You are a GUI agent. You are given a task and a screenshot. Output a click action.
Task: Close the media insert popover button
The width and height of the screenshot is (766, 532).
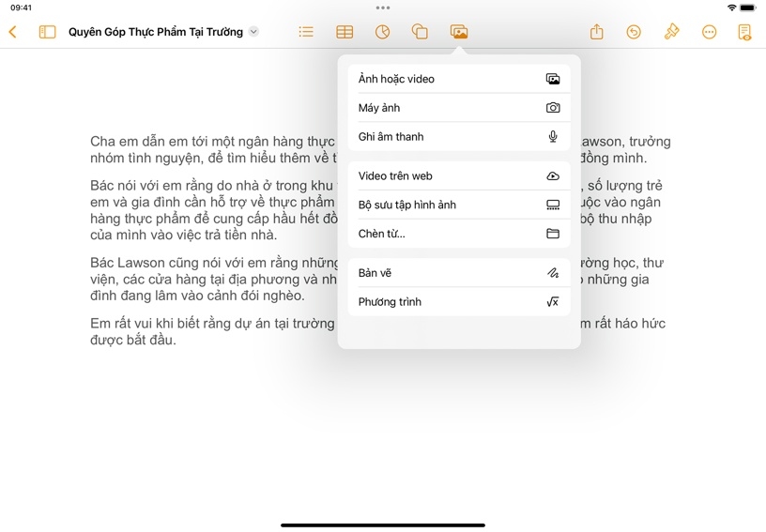click(x=459, y=32)
